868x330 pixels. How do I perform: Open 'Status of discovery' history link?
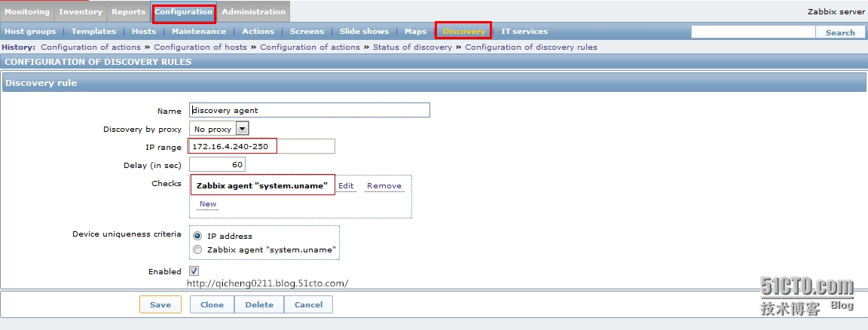coord(412,47)
